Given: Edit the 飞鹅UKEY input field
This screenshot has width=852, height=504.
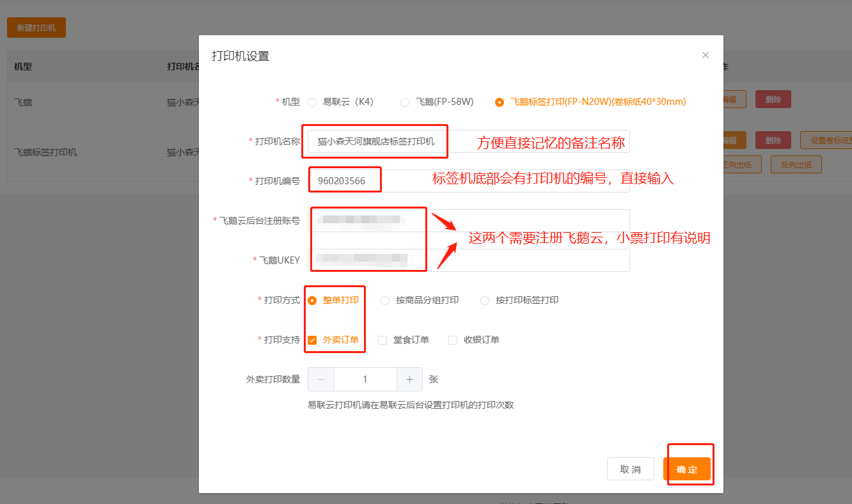Looking at the screenshot, I should point(469,260).
